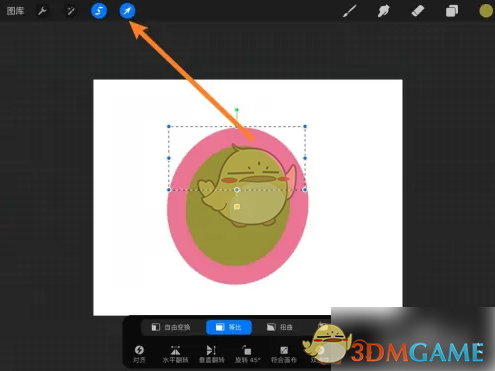Select the Smudge tool
This screenshot has width=495, height=371.
coord(384,11)
